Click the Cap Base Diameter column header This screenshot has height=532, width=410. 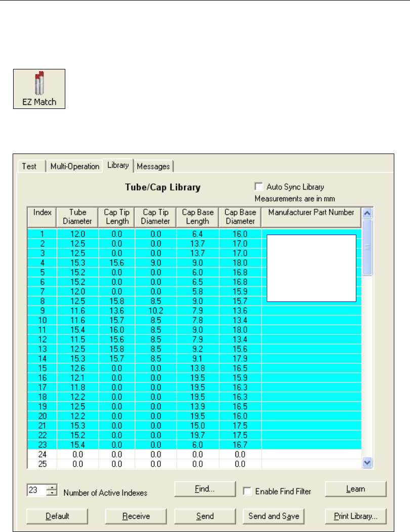point(240,217)
